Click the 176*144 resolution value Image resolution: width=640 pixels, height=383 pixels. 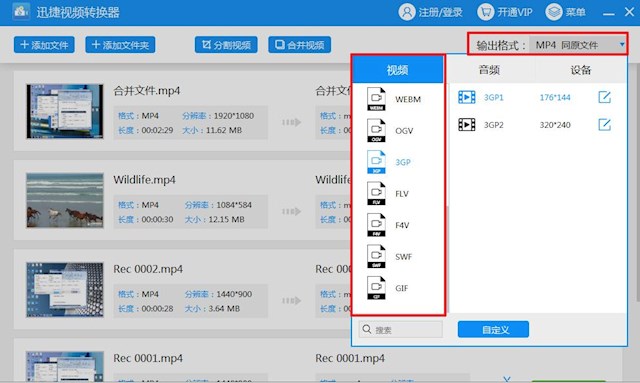(x=555, y=97)
